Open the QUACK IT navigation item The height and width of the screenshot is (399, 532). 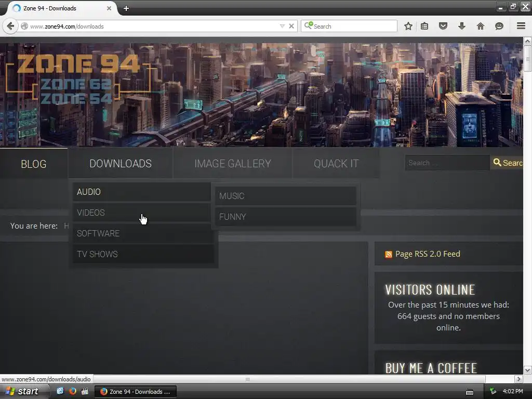pyautogui.click(x=336, y=164)
